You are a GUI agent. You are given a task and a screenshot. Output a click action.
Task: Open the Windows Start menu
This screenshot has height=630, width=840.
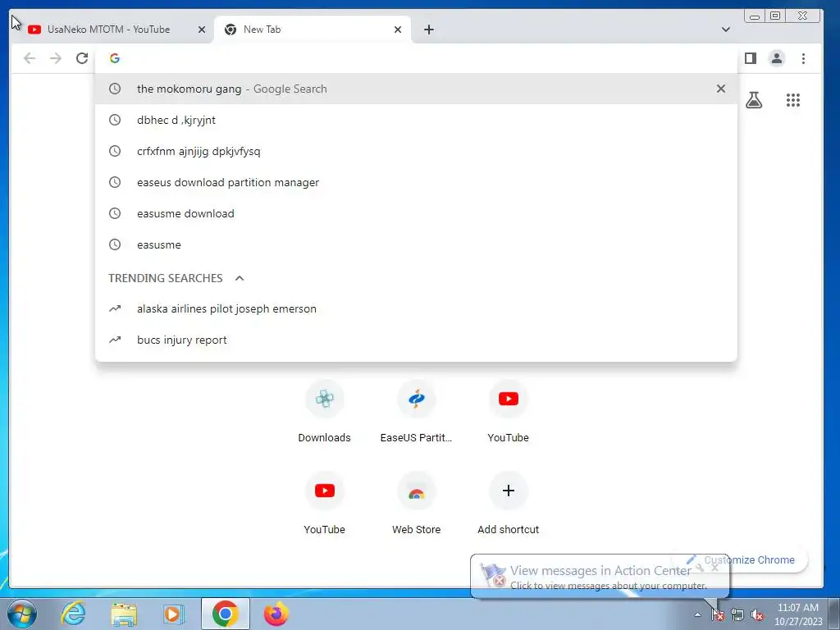pos(22,614)
